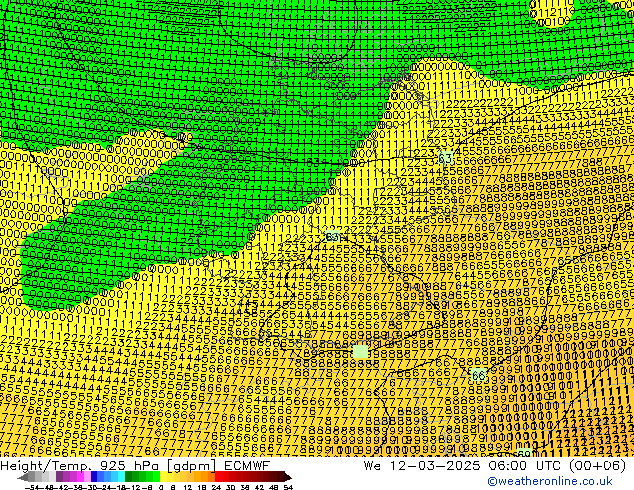
Task: Click the '54' value on the legend scale
Action: click(x=287, y=487)
